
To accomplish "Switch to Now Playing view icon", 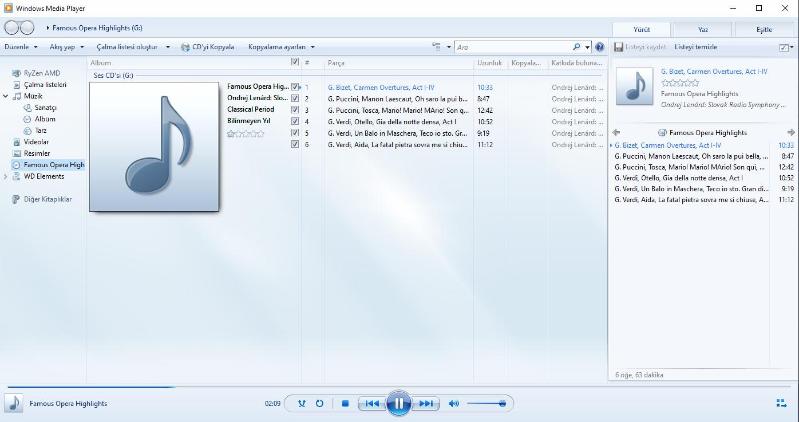I will point(781,403).
